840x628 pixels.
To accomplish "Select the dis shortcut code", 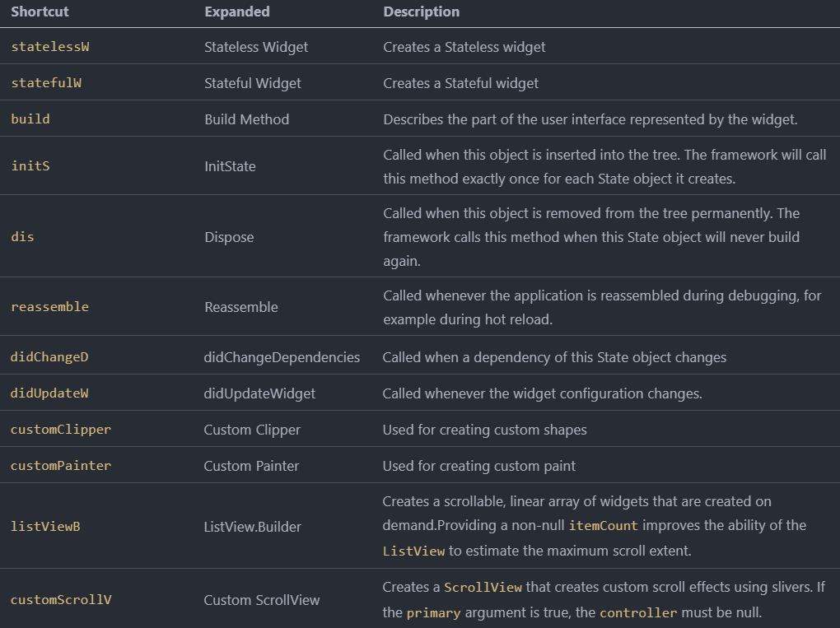I will [22, 237].
